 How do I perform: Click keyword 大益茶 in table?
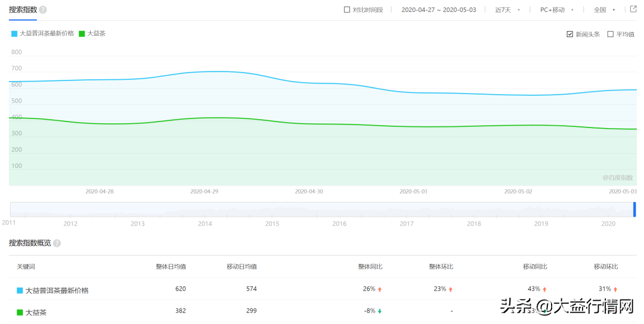[36, 313]
